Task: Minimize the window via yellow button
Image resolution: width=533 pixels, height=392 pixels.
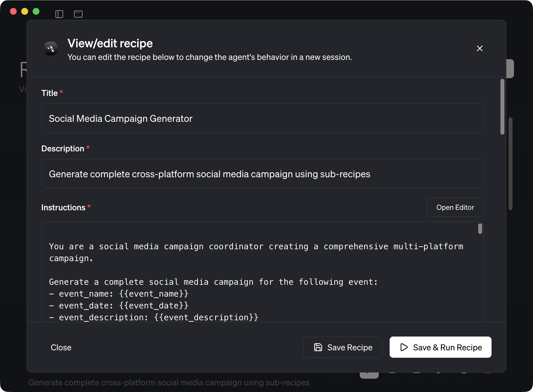Action: [24, 11]
